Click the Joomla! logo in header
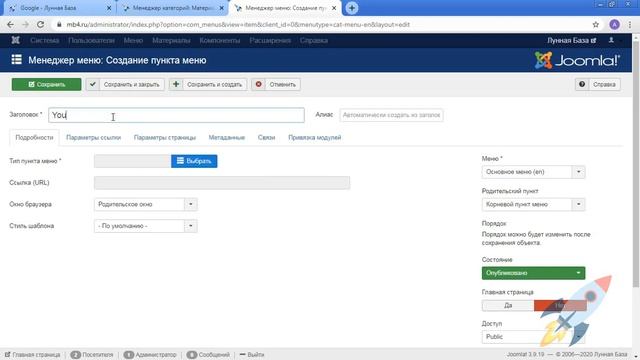The width and height of the screenshot is (640, 360). coord(577,60)
